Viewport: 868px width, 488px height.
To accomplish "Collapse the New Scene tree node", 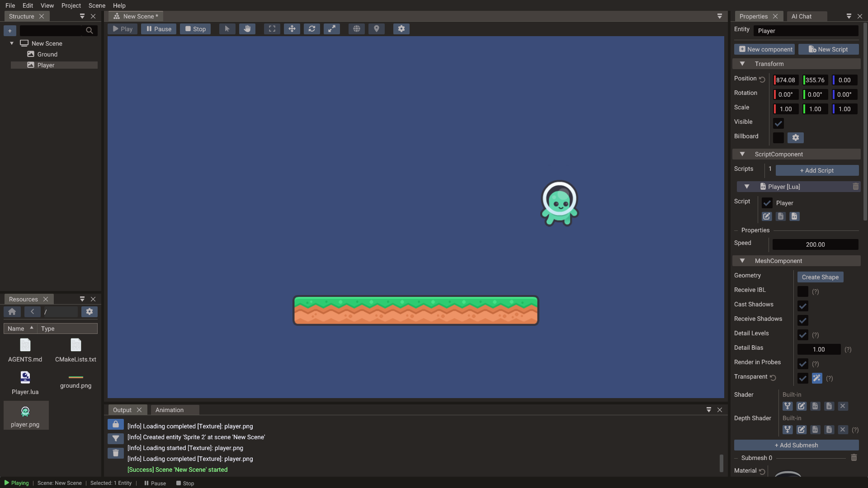I will tap(12, 43).
